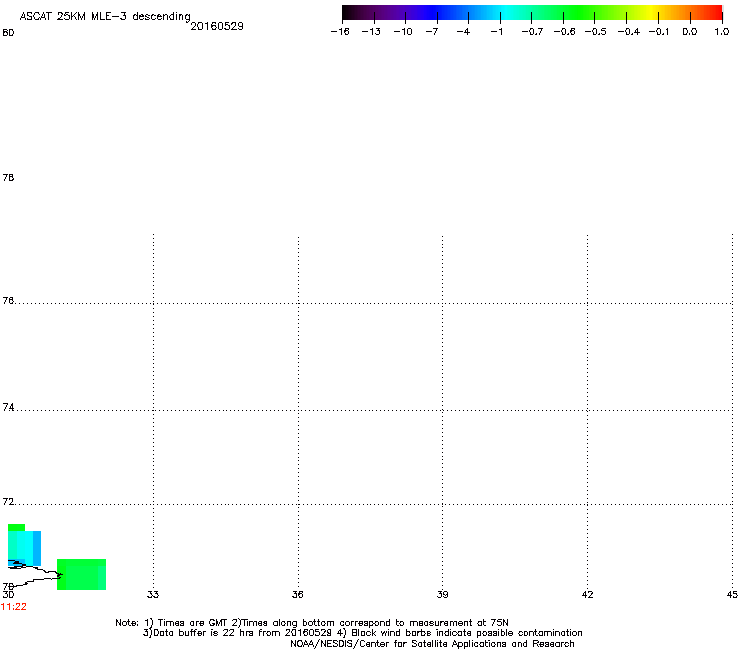This screenshot has width=740, height=650.
Task: Click the "0.0" colorbar label
Action: click(x=690, y=32)
